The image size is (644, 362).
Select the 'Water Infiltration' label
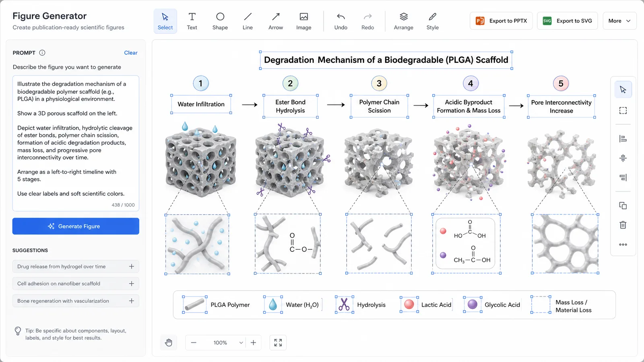click(201, 104)
